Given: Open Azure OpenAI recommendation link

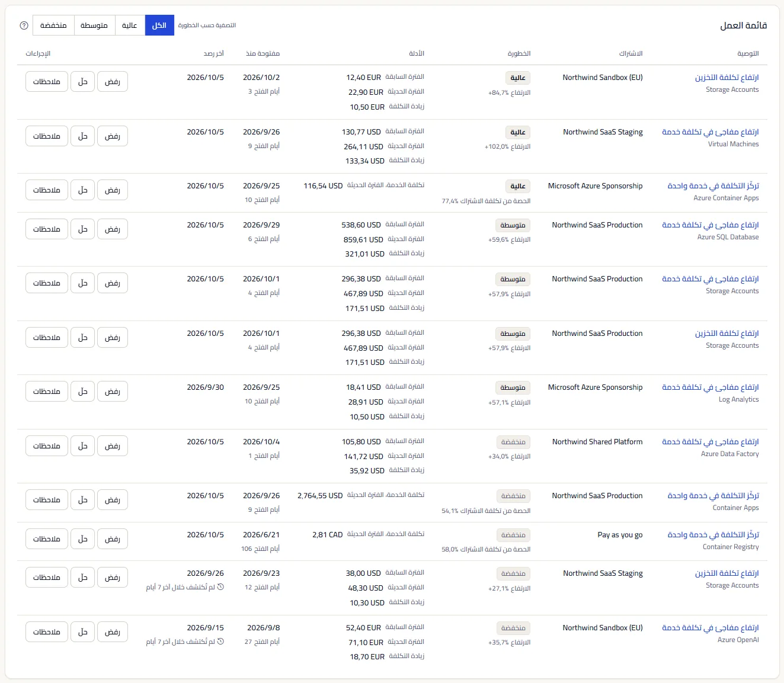Looking at the screenshot, I should click(710, 628).
